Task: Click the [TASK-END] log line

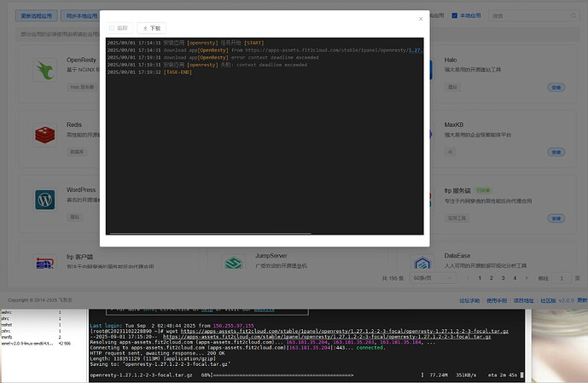Action: point(178,73)
